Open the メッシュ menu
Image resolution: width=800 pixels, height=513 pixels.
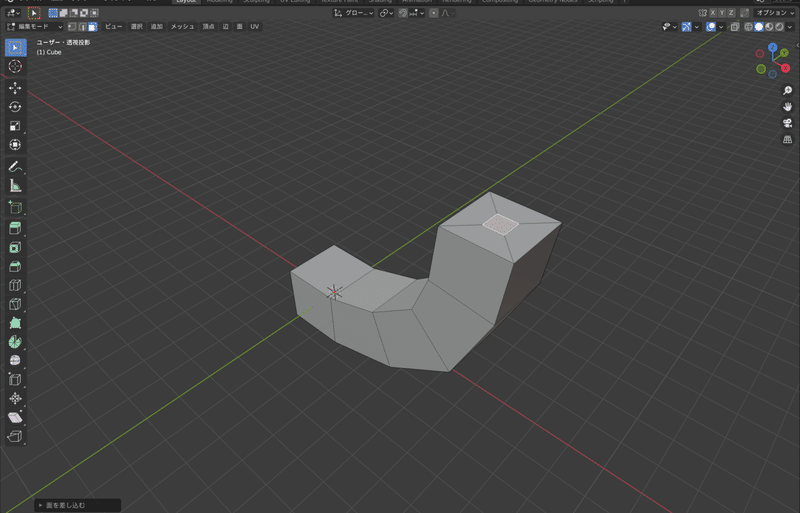182,26
